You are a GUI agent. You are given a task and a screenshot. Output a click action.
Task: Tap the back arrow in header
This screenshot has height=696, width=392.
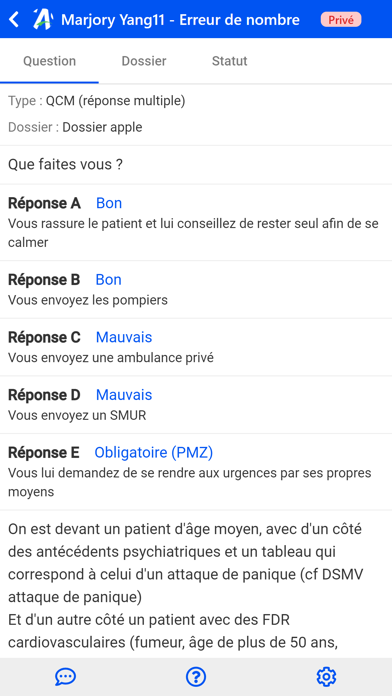point(14,20)
